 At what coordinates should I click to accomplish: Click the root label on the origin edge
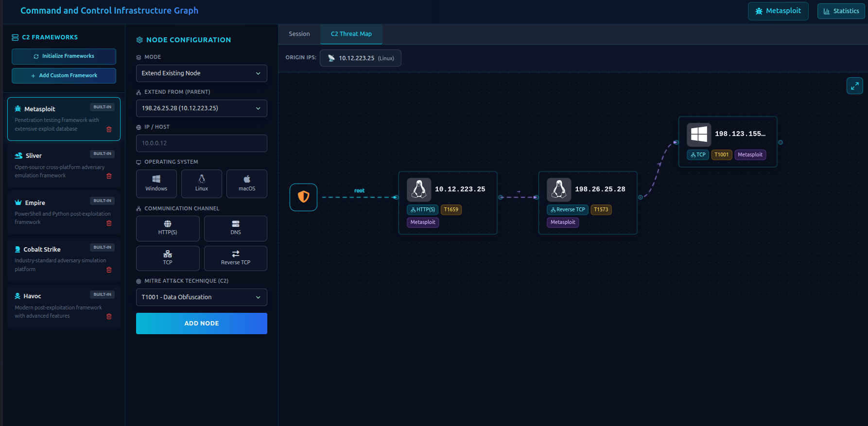[359, 191]
